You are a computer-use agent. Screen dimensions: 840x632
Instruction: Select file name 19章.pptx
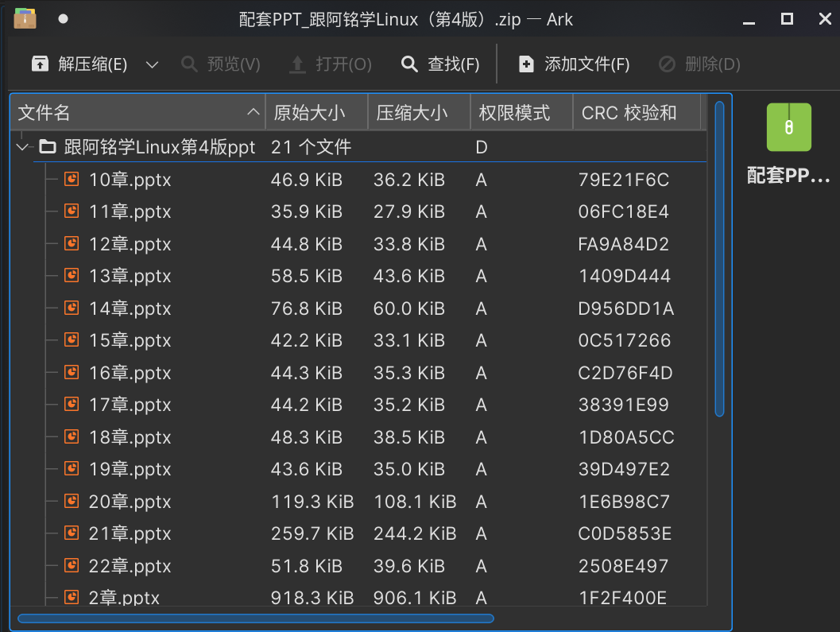(130, 469)
